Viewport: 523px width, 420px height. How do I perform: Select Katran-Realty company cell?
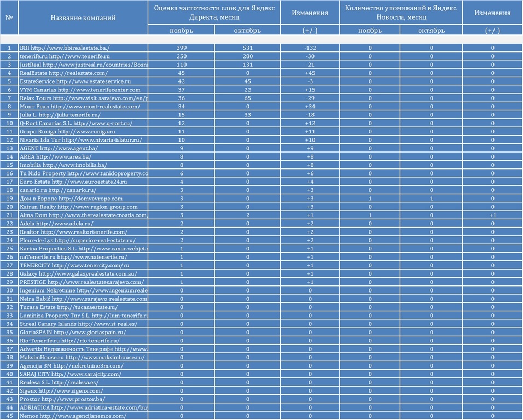point(83,207)
